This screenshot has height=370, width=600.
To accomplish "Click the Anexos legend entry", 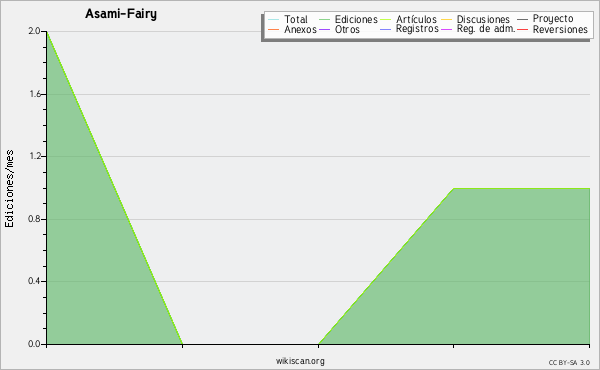I will [292, 29].
